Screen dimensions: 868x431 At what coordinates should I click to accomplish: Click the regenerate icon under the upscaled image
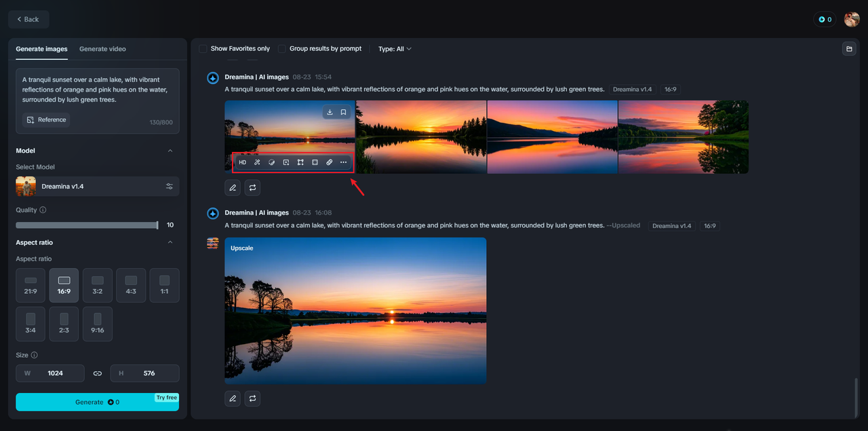(x=252, y=398)
